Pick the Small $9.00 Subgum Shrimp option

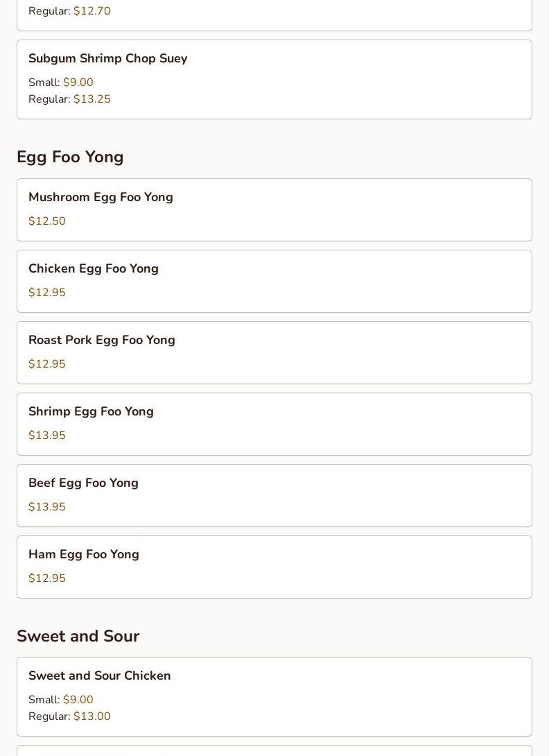point(61,83)
